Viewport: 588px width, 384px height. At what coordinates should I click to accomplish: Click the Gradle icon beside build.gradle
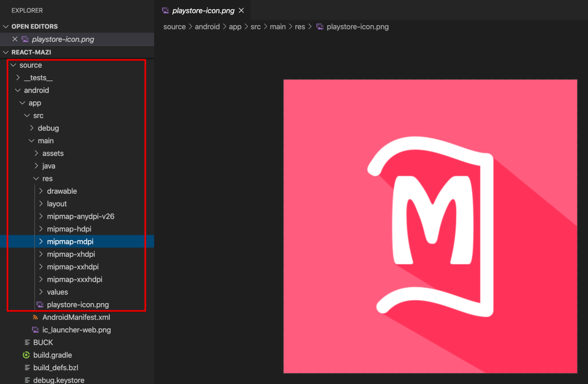27,355
